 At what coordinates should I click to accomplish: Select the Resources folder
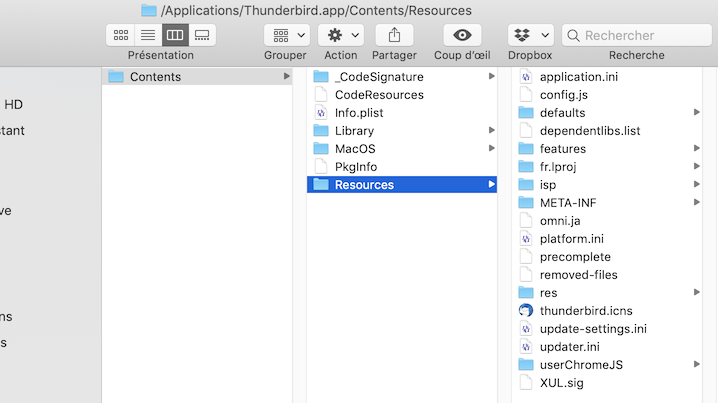click(402, 185)
